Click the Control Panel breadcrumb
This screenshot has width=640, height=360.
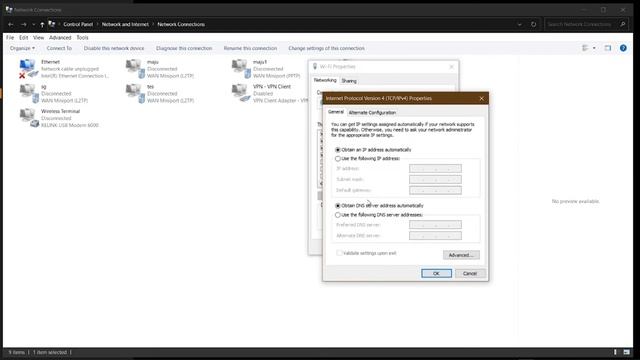[x=78, y=24]
